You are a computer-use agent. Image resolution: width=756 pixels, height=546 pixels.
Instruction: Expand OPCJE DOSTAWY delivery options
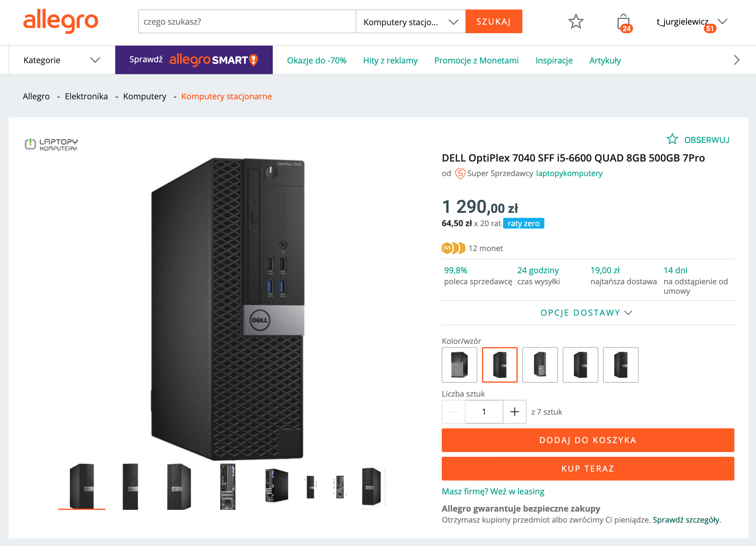click(586, 313)
